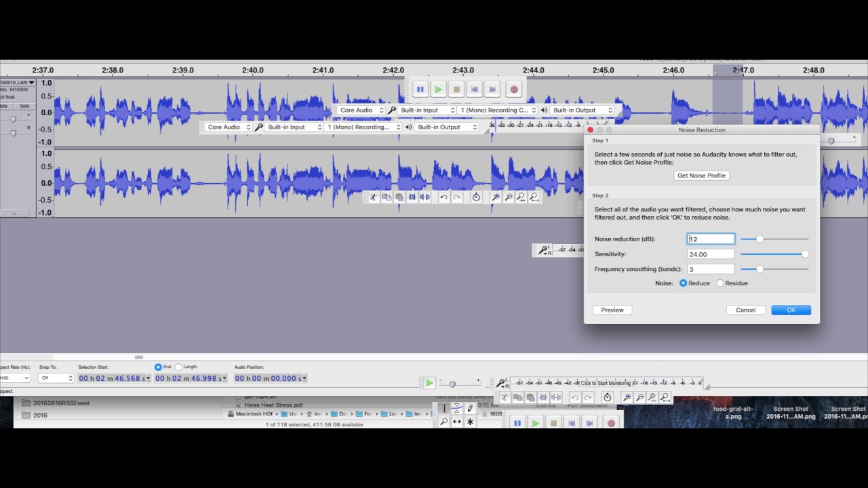The width and height of the screenshot is (868, 488).
Task: Open Audio Position time format arrow
Action: click(304, 378)
